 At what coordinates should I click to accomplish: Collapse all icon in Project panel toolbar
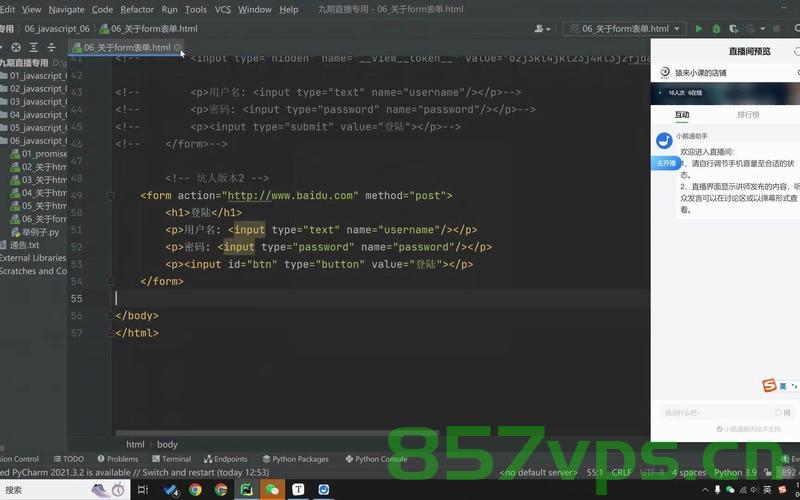[51, 47]
